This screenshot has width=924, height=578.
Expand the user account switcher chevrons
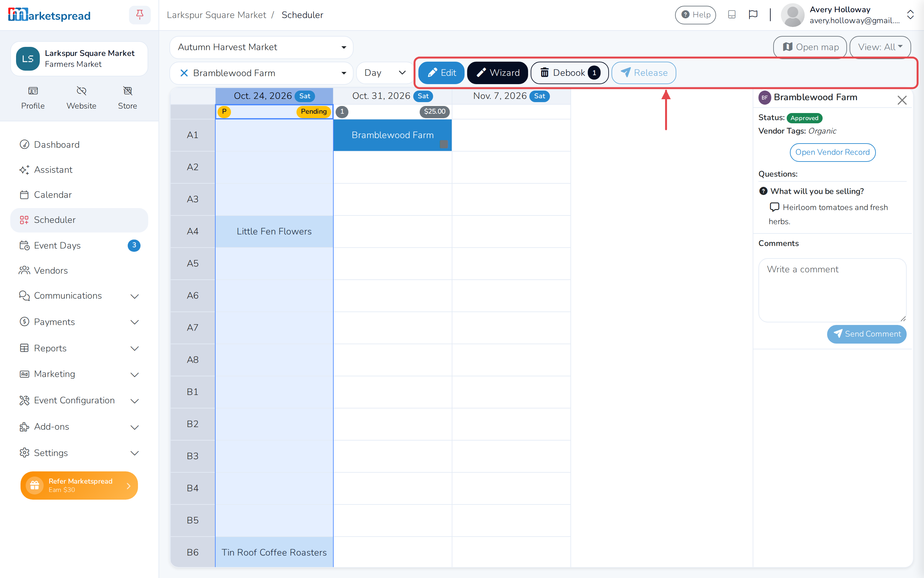(x=911, y=15)
